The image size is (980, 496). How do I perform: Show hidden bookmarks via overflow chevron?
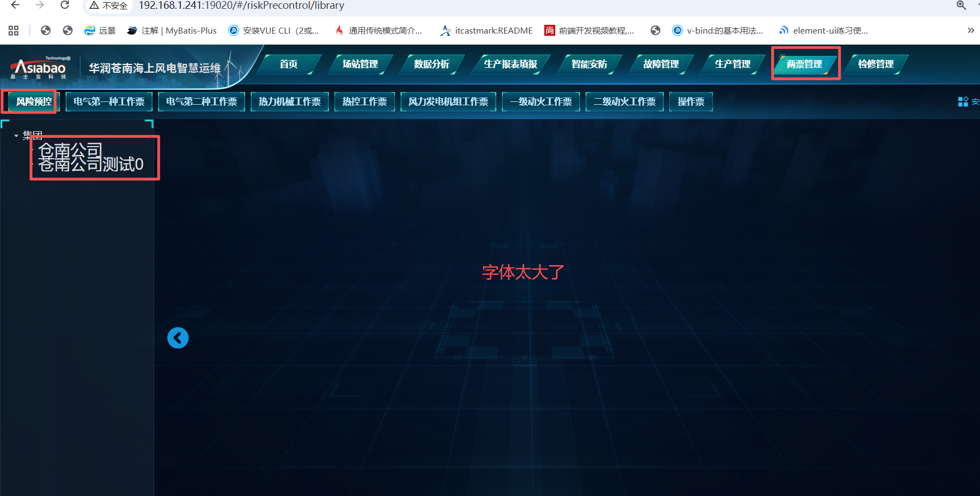[x=971, y=30]
